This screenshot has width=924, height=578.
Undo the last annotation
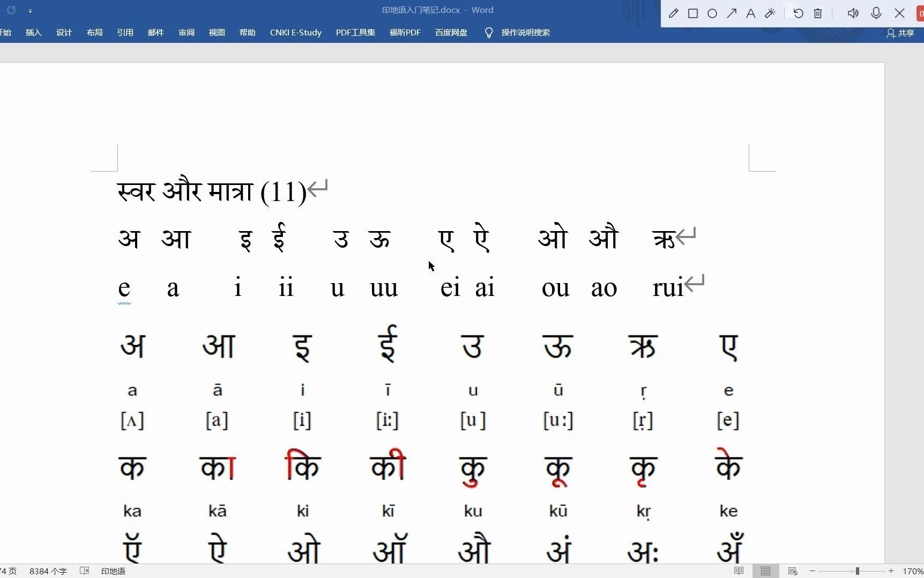[799, 13]
